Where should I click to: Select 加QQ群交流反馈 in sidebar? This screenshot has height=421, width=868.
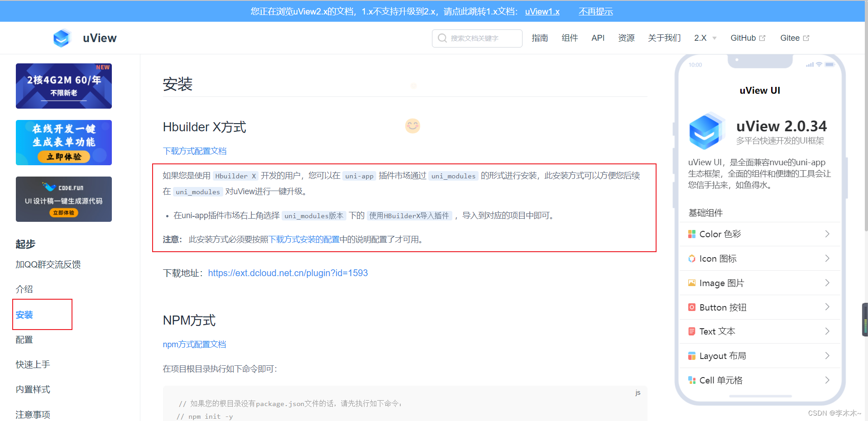point(48,264)
